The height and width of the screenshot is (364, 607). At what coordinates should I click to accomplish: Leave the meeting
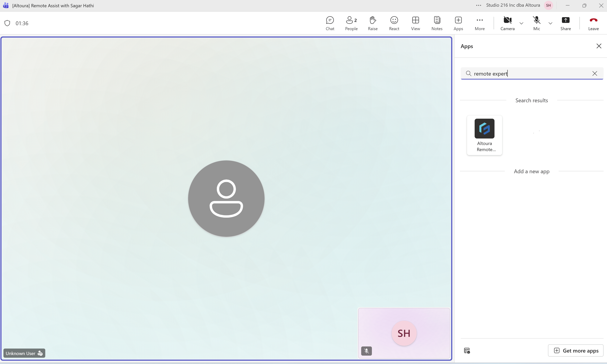point(593,23)
